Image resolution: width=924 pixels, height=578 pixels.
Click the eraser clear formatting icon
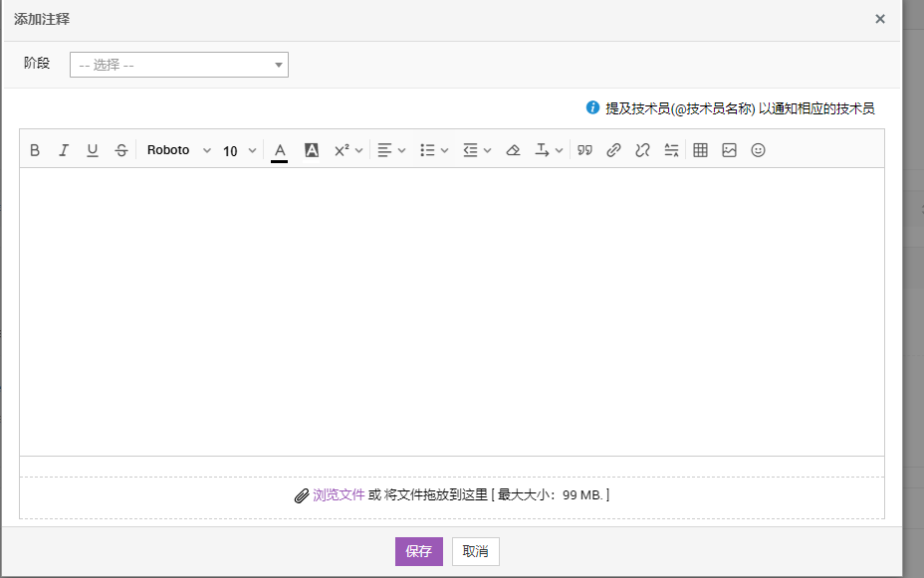pyautogui.click(x=514, y=150)
